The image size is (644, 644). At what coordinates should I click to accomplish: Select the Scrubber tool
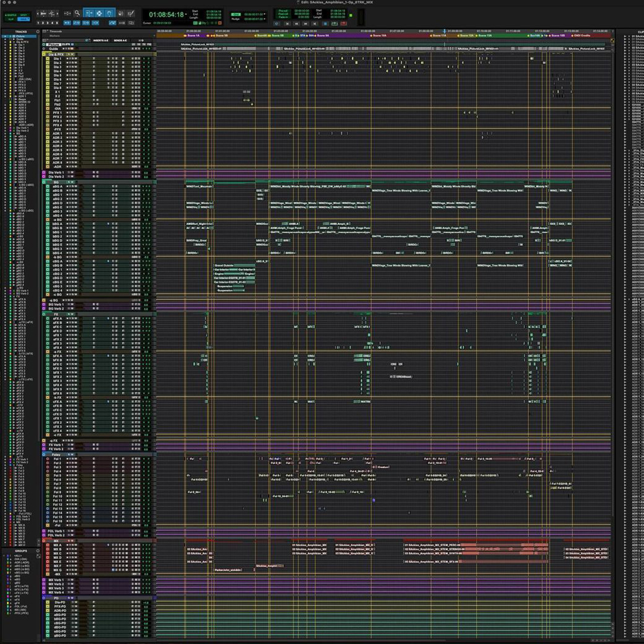(x=120, y=13)
